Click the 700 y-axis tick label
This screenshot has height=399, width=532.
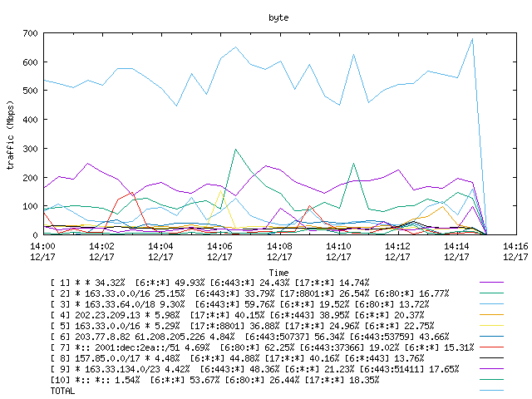click(x=30, y=33)
